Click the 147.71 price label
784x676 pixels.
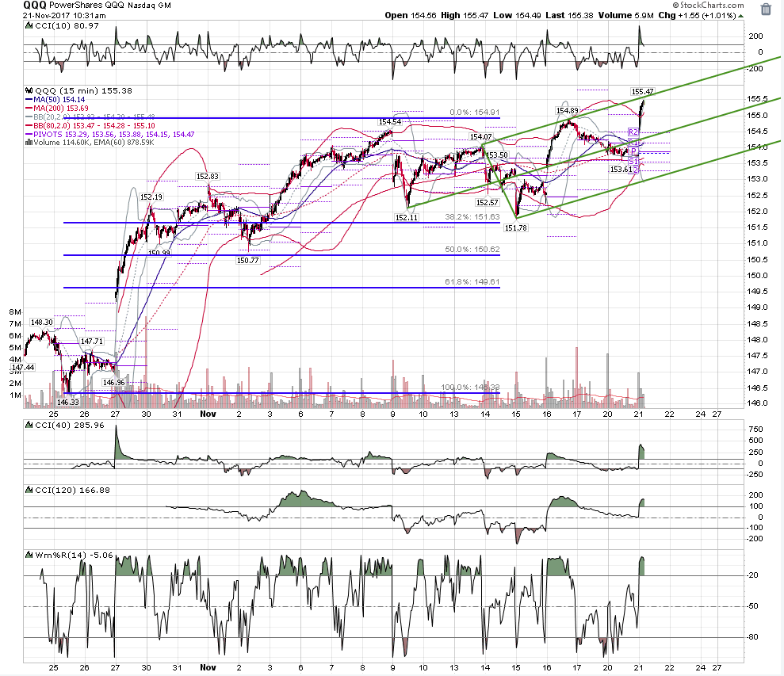[x=91, y=341]
